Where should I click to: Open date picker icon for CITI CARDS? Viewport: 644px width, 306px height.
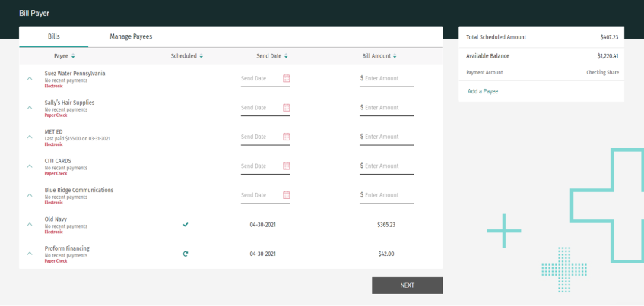coord(287,166)
